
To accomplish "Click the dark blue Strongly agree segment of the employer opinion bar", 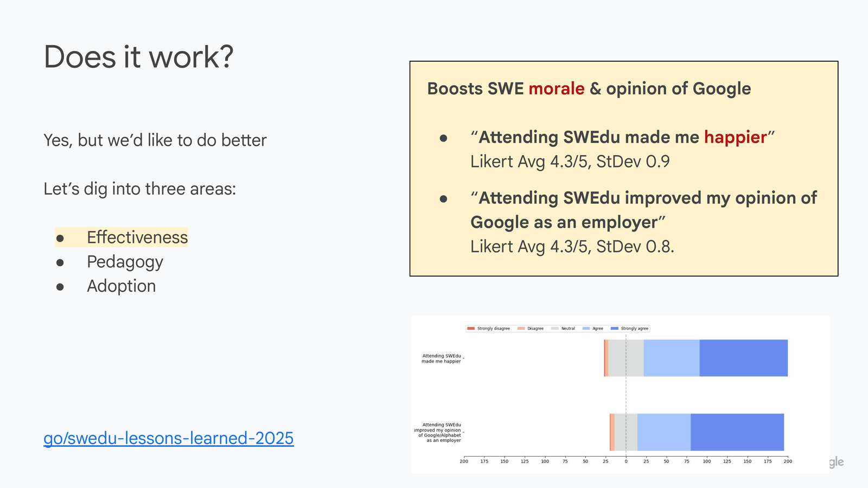I will coord(737,432).
